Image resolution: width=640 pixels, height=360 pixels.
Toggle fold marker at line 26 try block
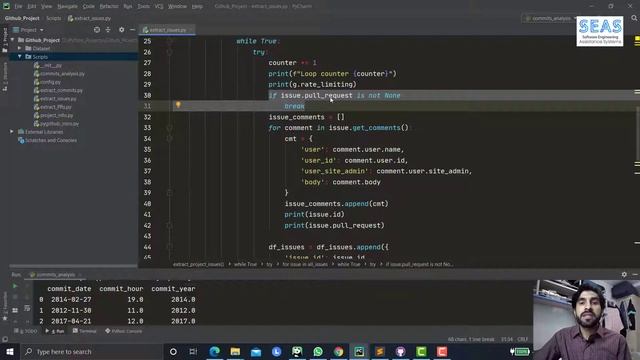coord(169,52)
